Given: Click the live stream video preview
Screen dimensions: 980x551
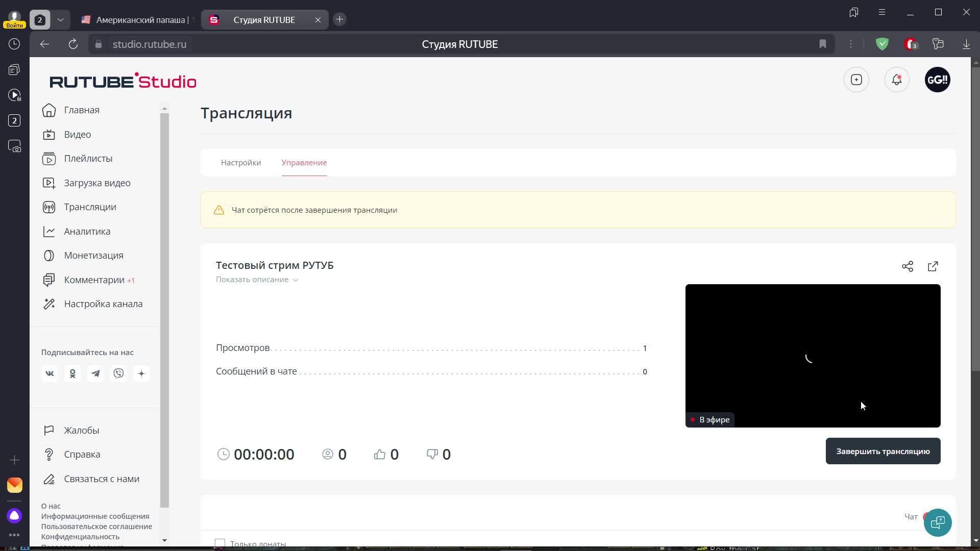Looking at the screenshot, I should click(x=813, y=356).
